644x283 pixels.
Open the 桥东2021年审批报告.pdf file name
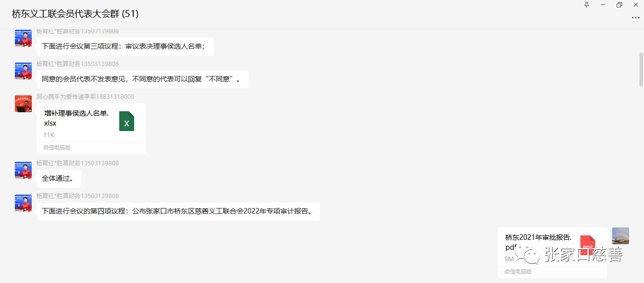tap(538, 242)
